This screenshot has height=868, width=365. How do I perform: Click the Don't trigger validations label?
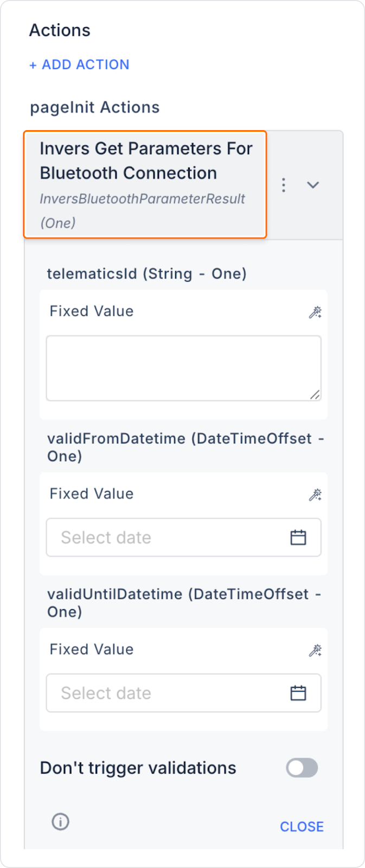coord(138,768)
